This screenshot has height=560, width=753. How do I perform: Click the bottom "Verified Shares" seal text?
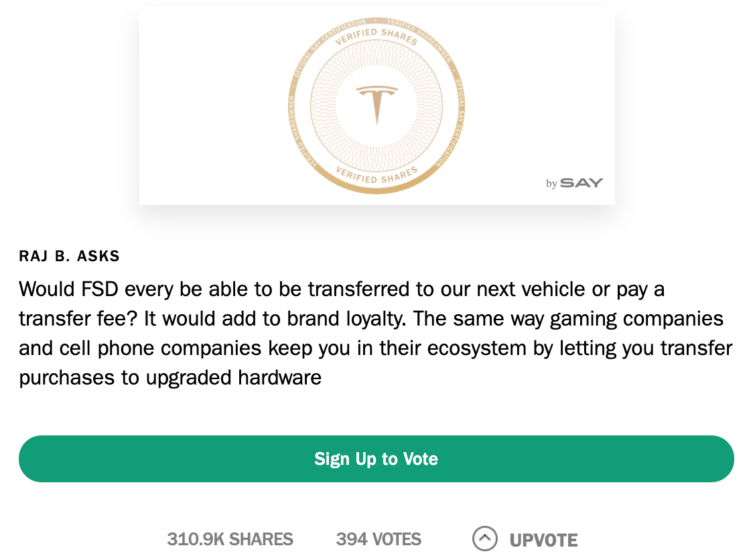click(376, 176)
